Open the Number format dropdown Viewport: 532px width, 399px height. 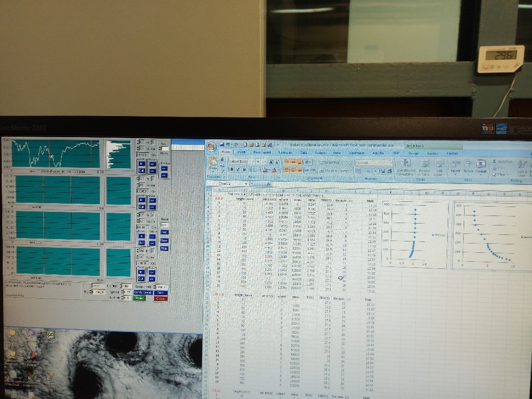click(x=390, y=162)
